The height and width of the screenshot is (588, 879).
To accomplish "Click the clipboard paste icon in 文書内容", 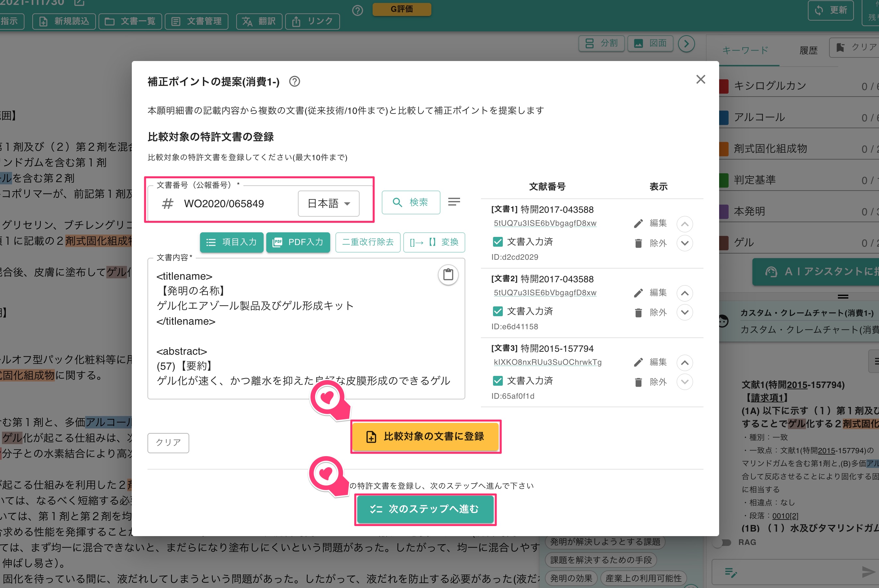I will coord(448,274).
